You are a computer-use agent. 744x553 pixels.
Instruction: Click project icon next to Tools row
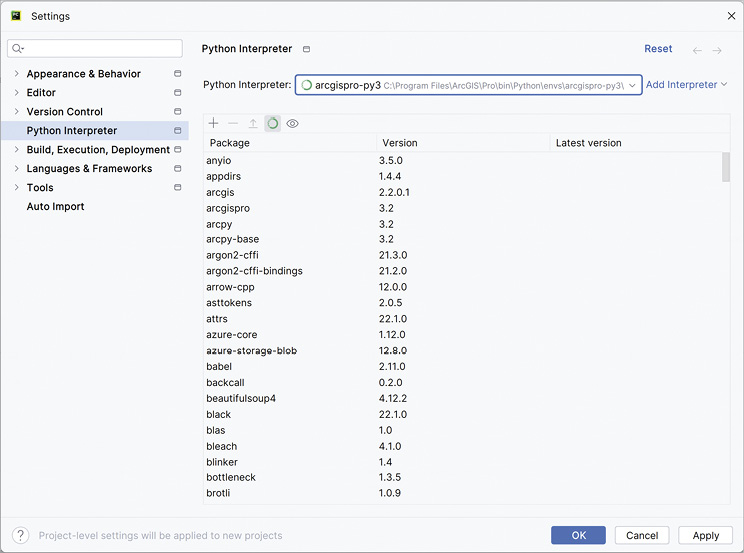pos(177,187)
